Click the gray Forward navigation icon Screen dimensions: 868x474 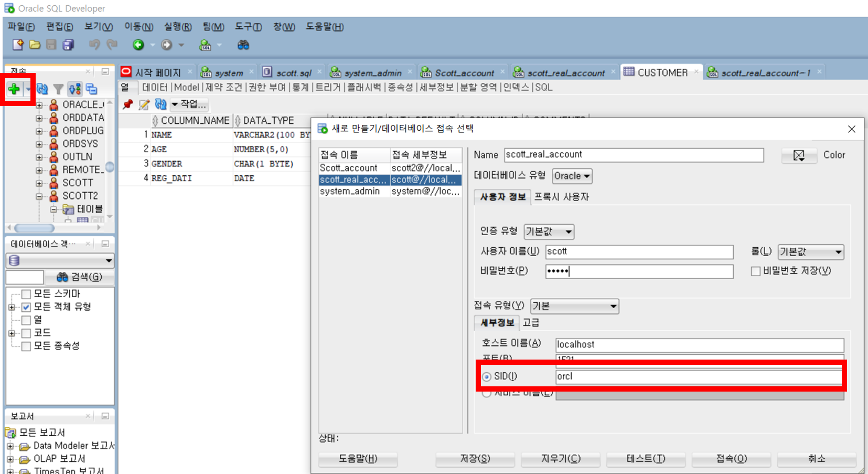(x=166, y=45)
